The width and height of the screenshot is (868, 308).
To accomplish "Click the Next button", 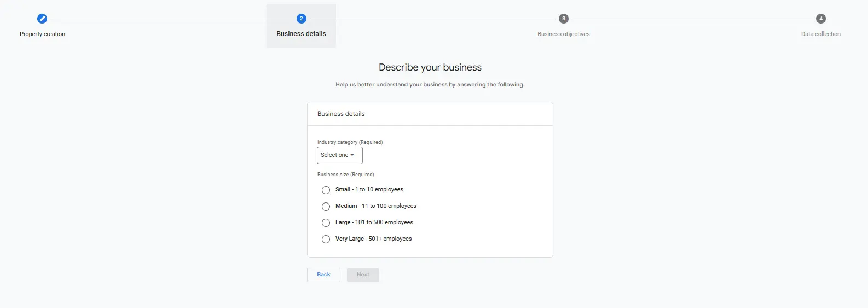I will point(363,275).
